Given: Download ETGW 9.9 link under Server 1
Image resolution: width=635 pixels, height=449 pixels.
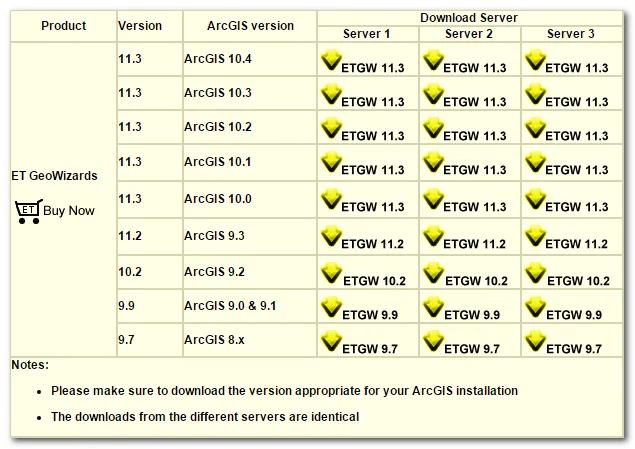Looking at the screenshot, I should [369, 315].
